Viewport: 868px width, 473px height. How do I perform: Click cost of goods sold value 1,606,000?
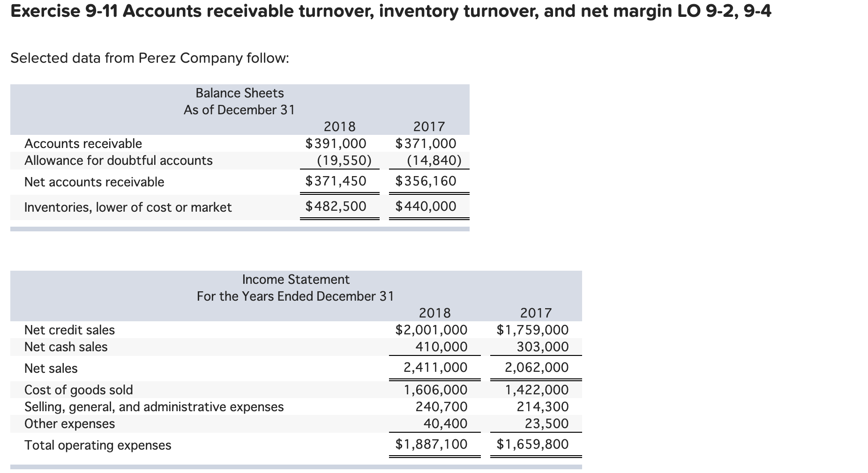435,390
